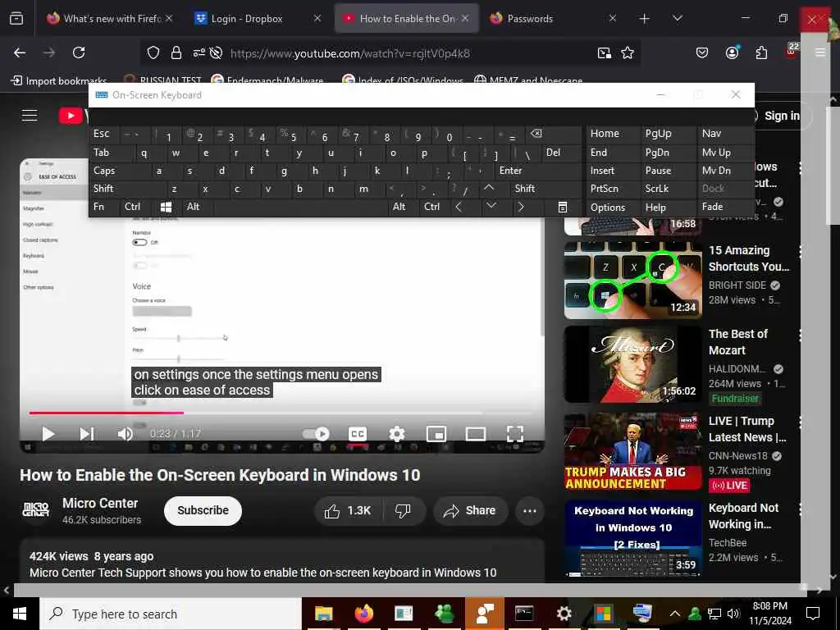Open a new tab with plus
The height and width of the screenshot is (630, 840).
[645, 19]
